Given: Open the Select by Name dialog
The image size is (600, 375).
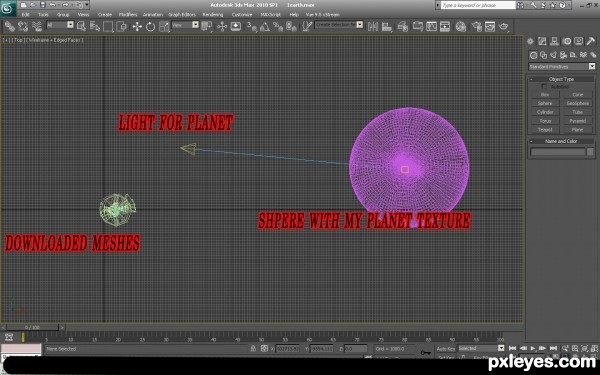Looking at the screenshot, I should 95,26.
